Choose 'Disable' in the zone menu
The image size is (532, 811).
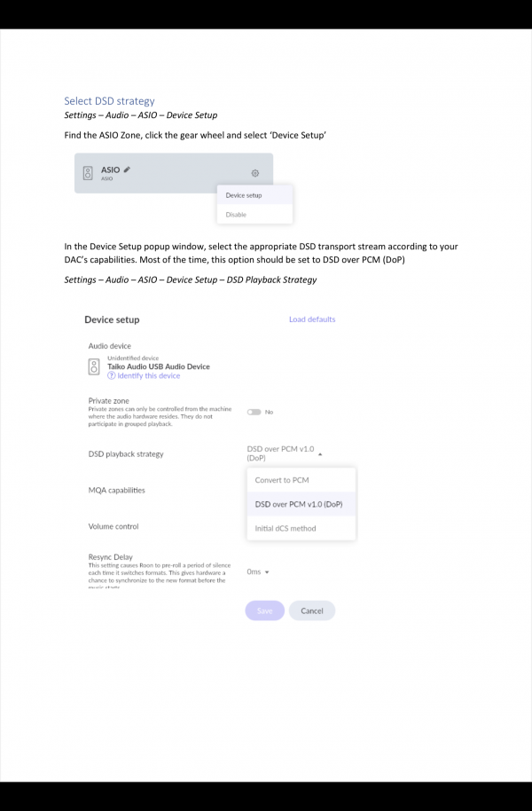236,215
